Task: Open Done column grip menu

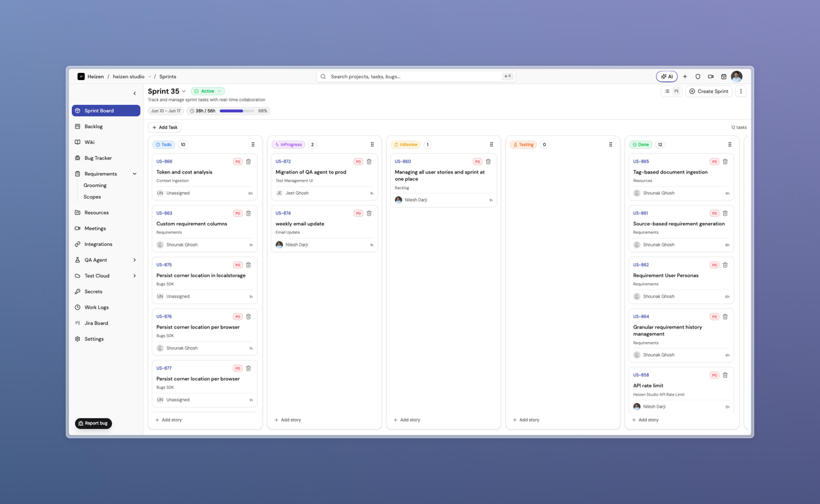Action: click(730, 145)
